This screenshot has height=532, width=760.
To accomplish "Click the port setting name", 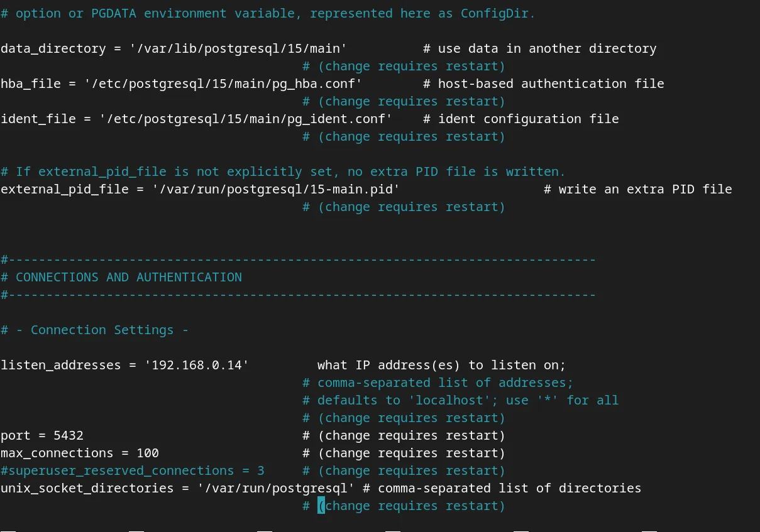I will (15, 435).
